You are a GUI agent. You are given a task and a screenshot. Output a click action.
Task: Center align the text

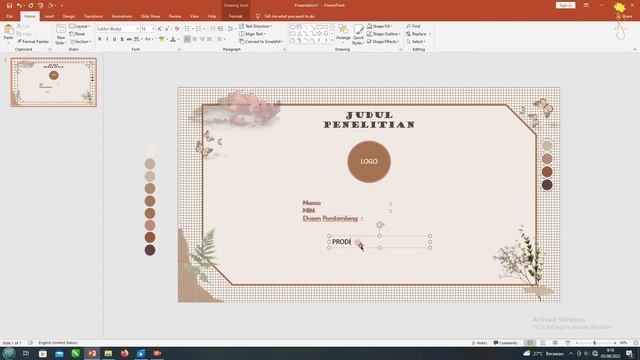(x=195, y=39)
